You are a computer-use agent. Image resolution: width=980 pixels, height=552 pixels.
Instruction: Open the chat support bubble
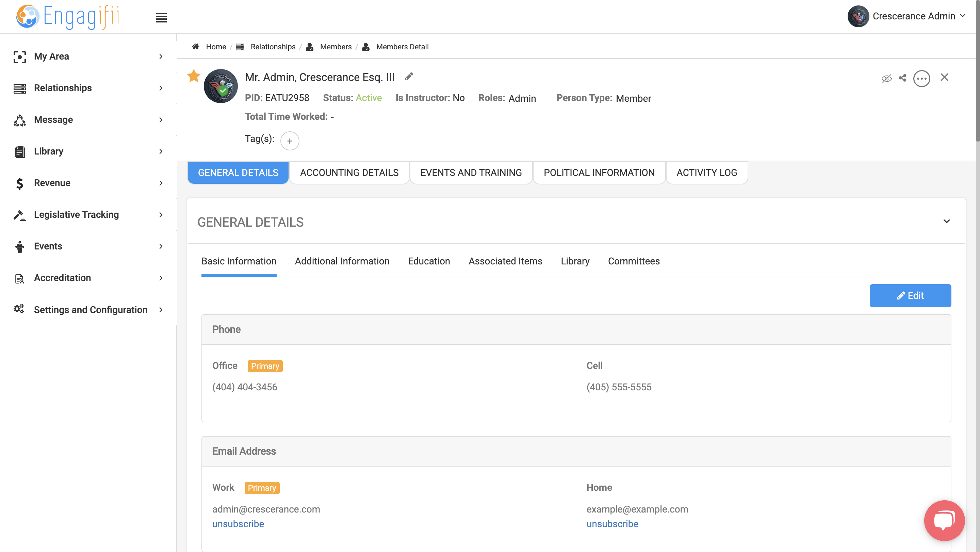[944, 520]
